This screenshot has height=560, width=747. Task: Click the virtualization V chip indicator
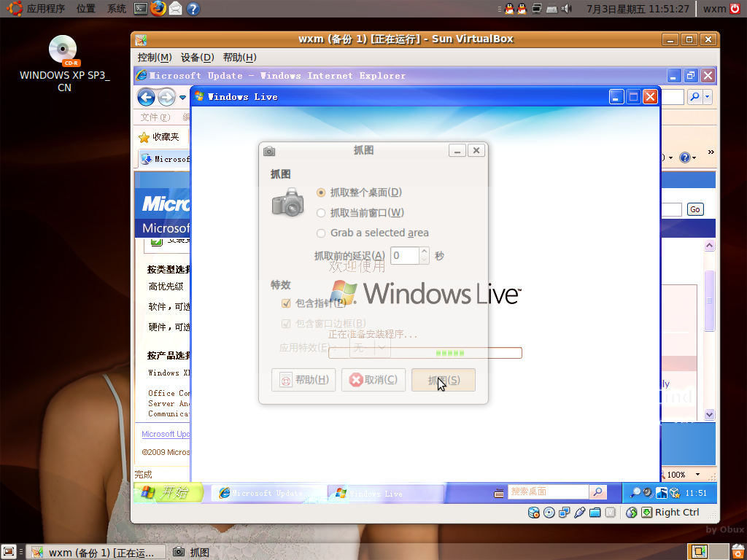click(611, 513)
